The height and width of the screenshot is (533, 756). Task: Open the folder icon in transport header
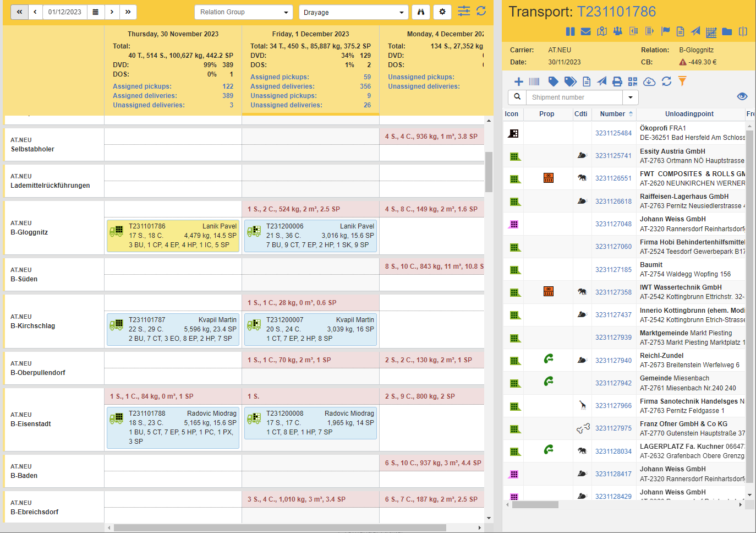tap(727, 32)
